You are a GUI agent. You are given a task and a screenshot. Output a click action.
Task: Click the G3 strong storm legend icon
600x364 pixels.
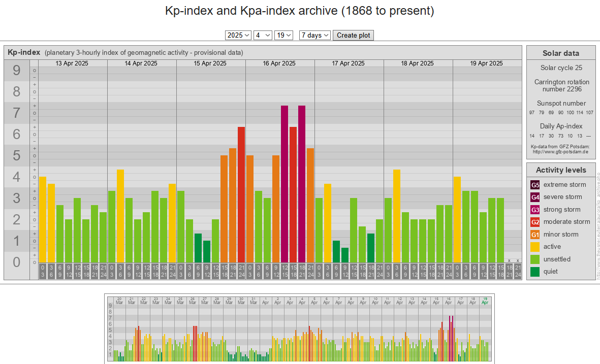pyautogui.click(x=535, y=210)
